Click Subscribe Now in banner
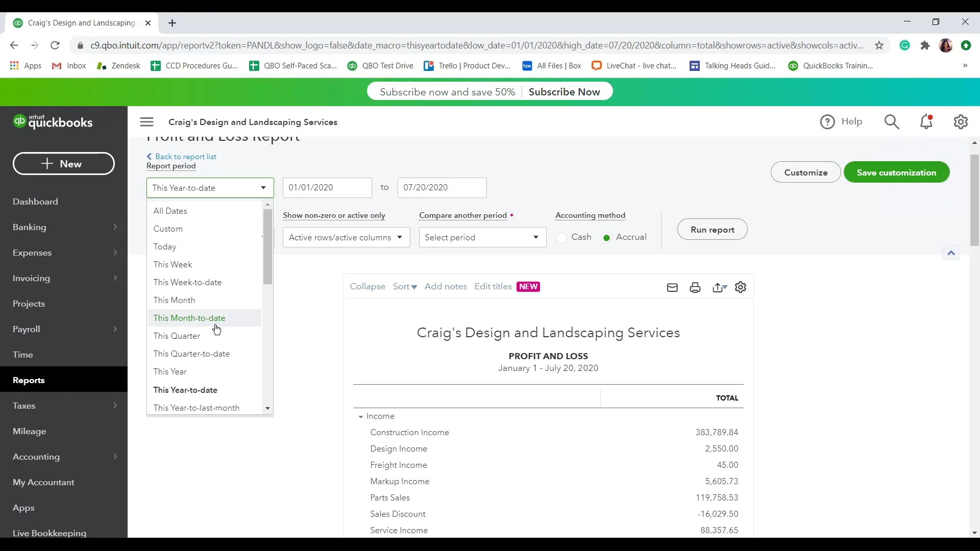The height and width of the screenshot is (551, 980). pyautogui.click(x=564, y=92)
